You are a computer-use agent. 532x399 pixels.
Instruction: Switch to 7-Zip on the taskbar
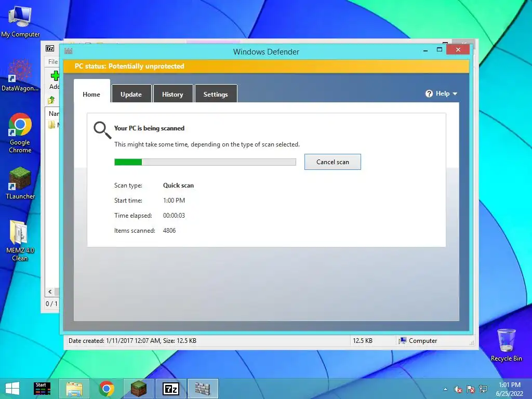tap(170, 389)
